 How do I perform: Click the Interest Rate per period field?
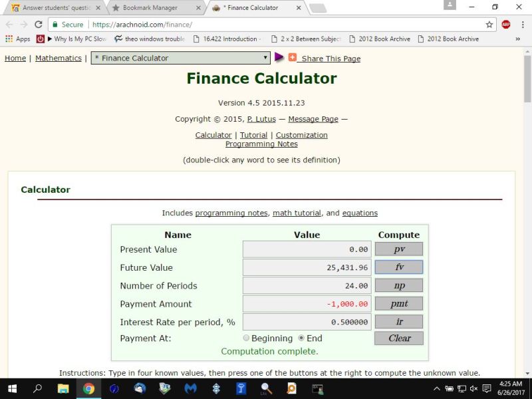tap(307, 322)
